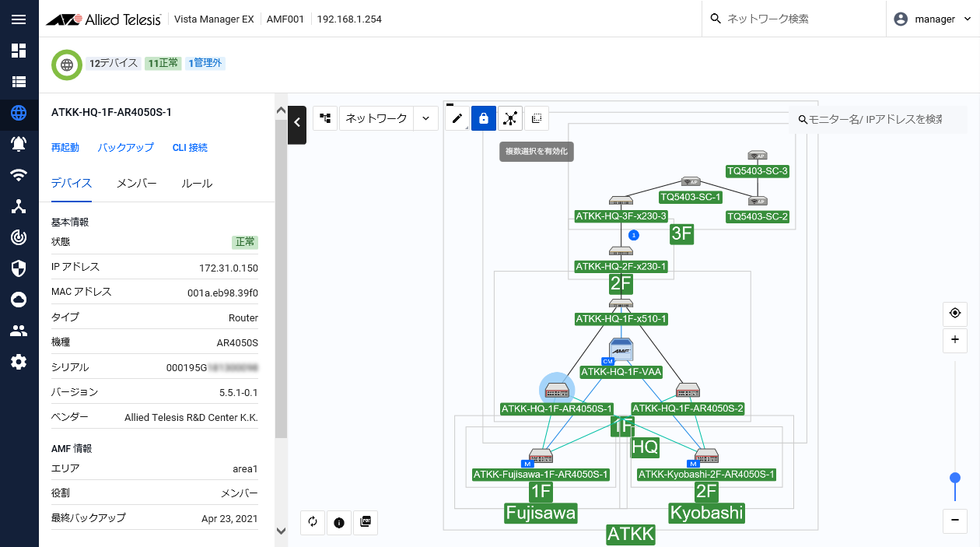This screenshot has width=980, height=547.
Task: Open the radar-style sidebar icon
Action: [x=19, y=237]
